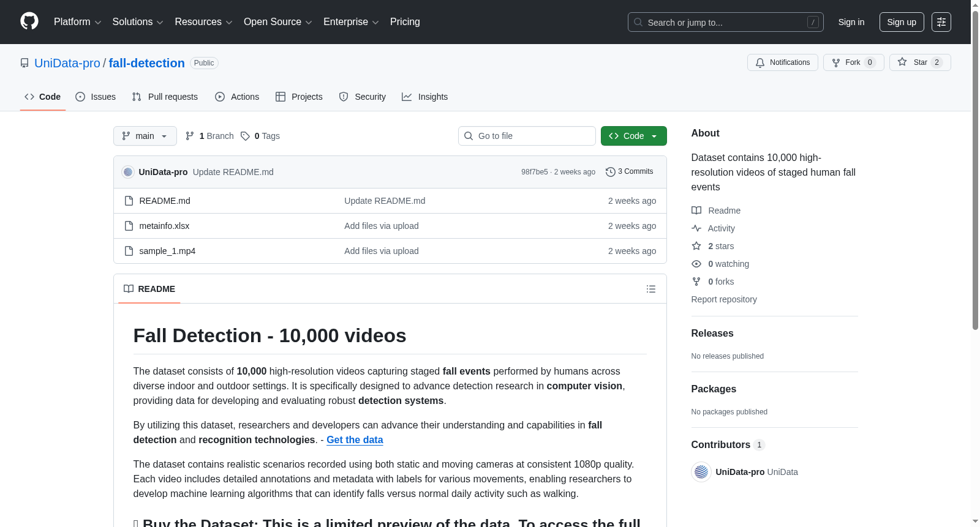Screen dimensions: 980x527
Task: Click the UniData-pro avatar in commit row
Action: click(x=128, y=172)
